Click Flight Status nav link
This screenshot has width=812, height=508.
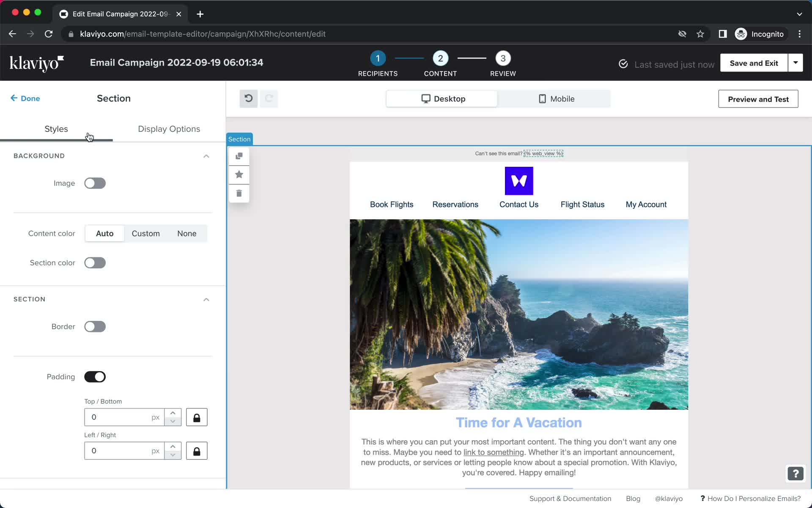[582, 204]
